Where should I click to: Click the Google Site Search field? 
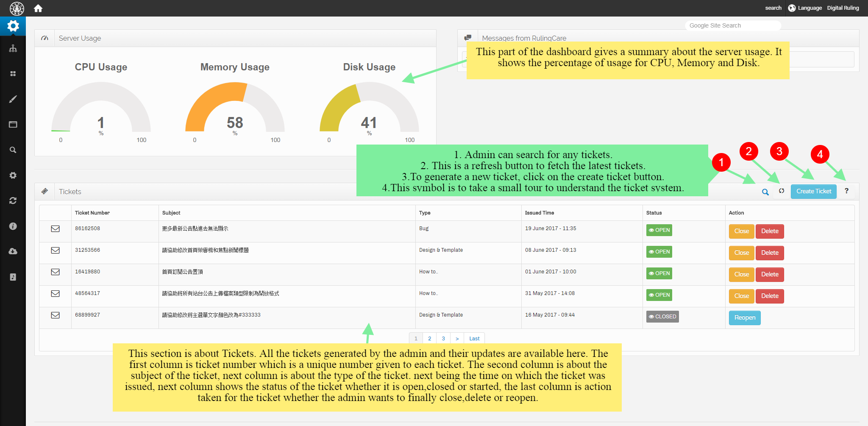[732, 26]
